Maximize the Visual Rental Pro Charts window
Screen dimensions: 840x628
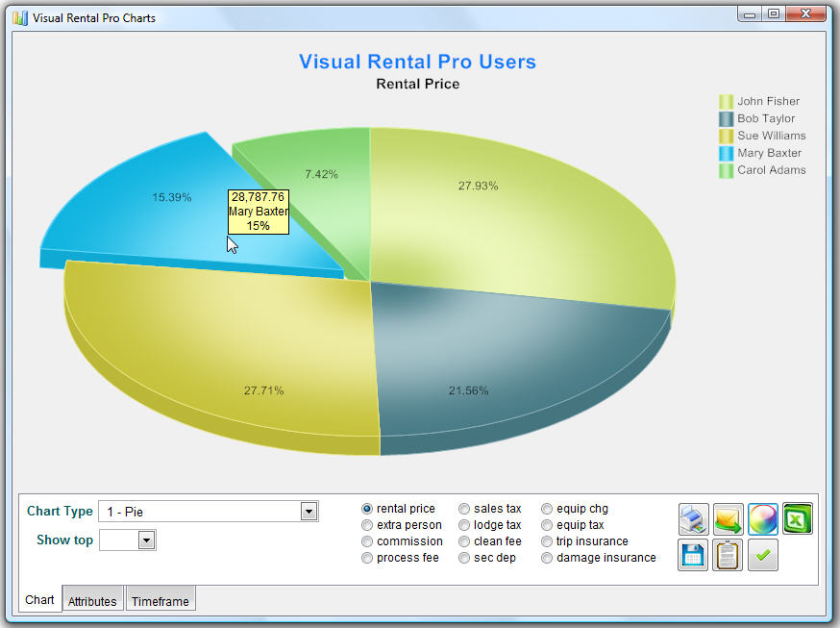pos(774,14)
